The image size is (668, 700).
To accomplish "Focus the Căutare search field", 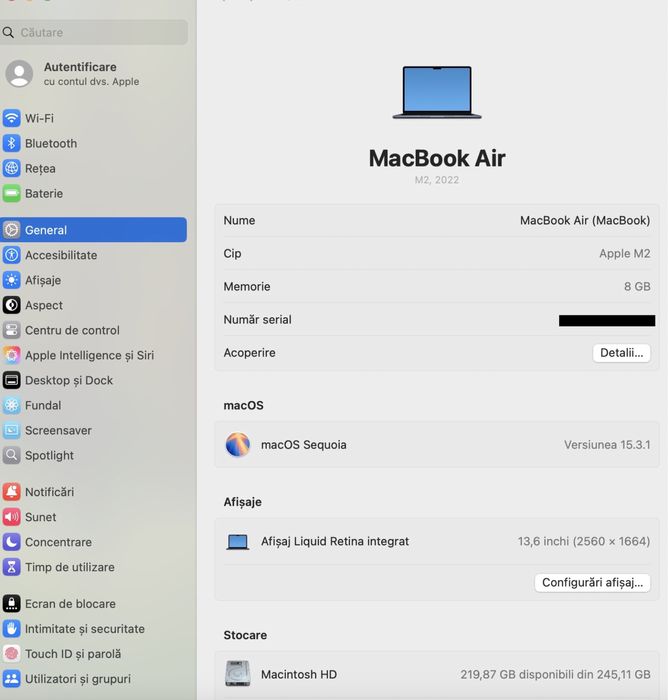I will [93, 32].
